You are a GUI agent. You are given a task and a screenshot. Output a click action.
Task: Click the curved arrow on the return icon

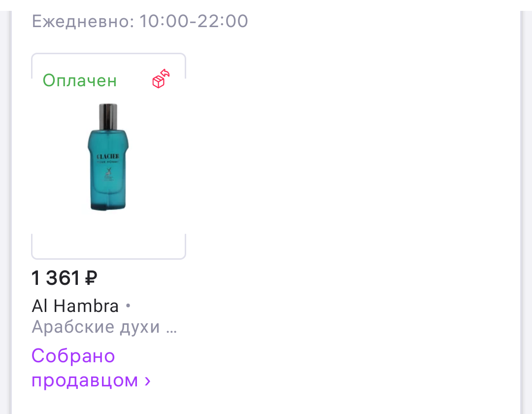165,73
